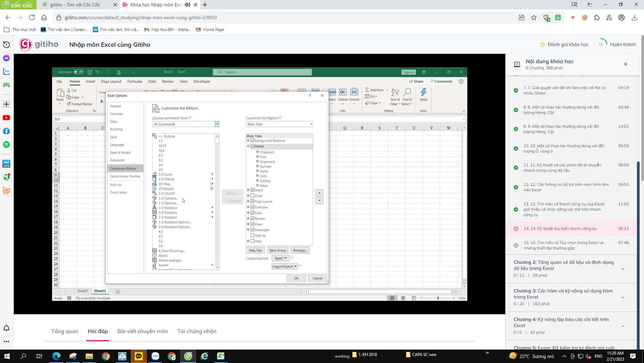The image size is (644, 363).
Task: Check the Add-ins checkbox under Main Tabs
Action: (252, 235)
